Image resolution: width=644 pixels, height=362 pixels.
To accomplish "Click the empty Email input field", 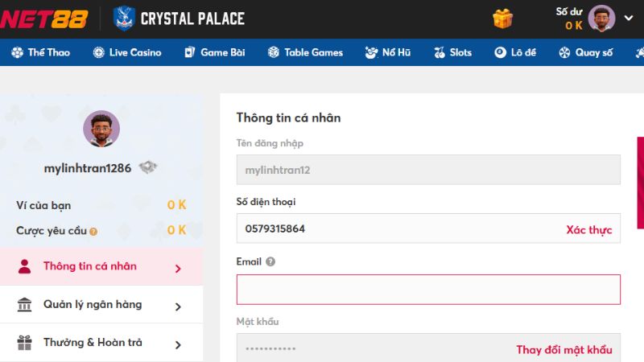I will [x=427, y=290].
